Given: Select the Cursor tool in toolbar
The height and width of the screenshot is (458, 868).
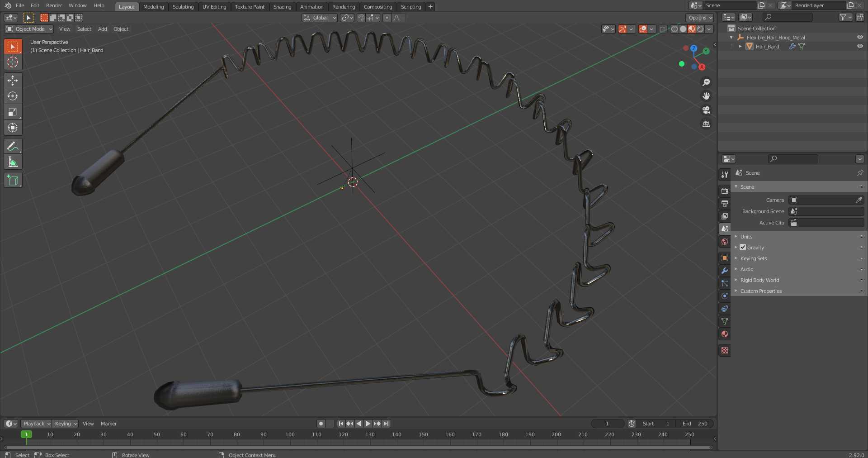Looking at the screenshot, I should (x=13, y=62).
